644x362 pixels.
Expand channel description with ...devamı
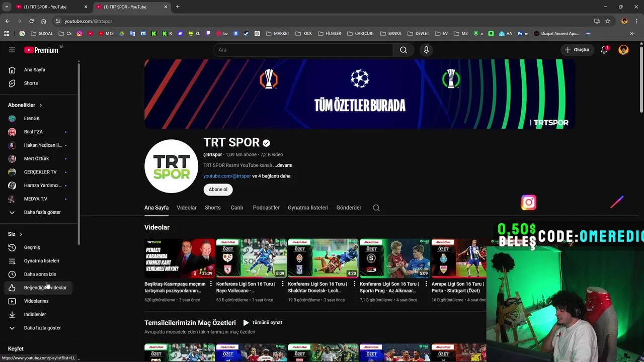pos(283,165)
